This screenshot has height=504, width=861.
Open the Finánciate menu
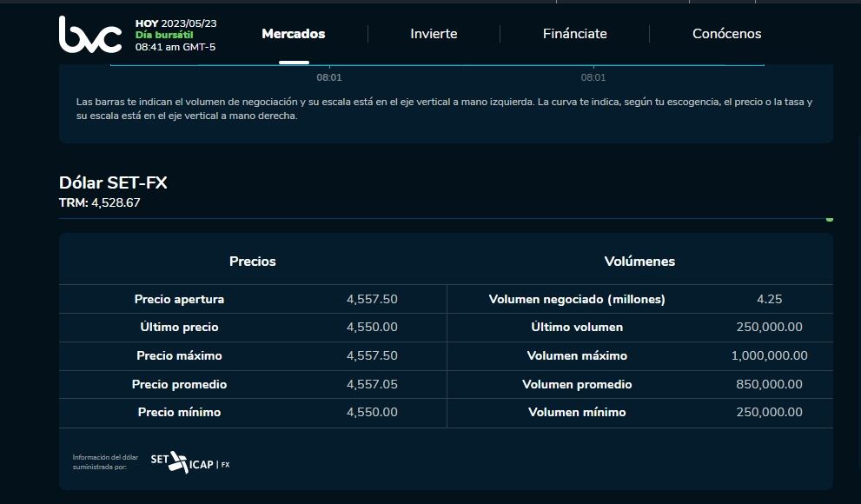574,34
